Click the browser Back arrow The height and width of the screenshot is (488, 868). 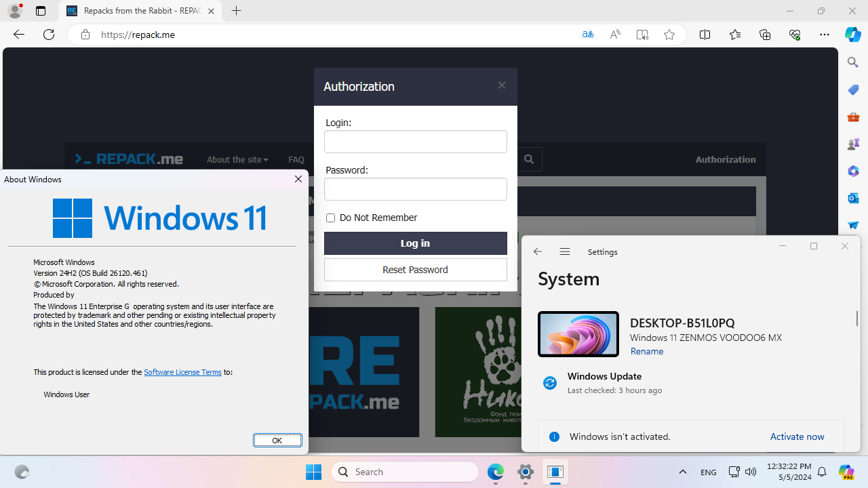(19, 35)
